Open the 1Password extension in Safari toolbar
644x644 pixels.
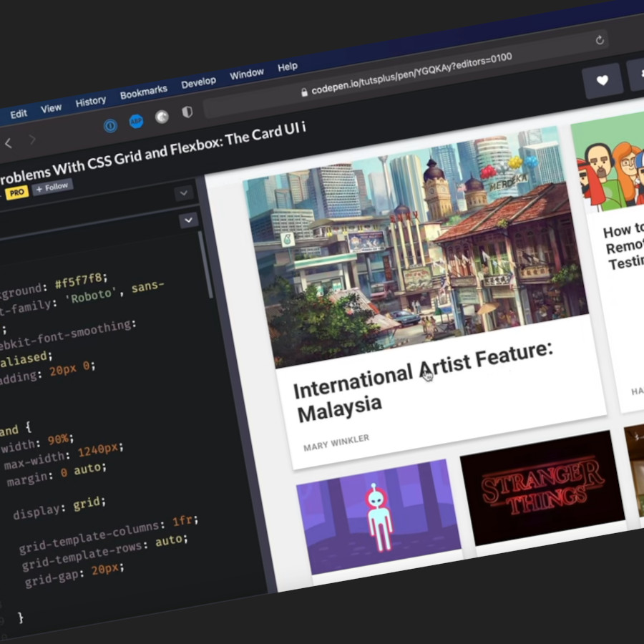109,125
